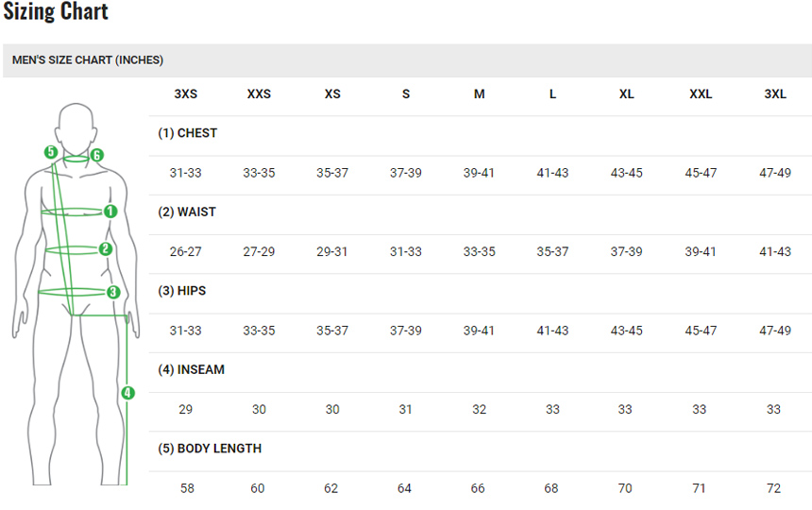Click the Sizing Chart heading
This screenshot has height=510, width=812.
[x=56, y=12]
